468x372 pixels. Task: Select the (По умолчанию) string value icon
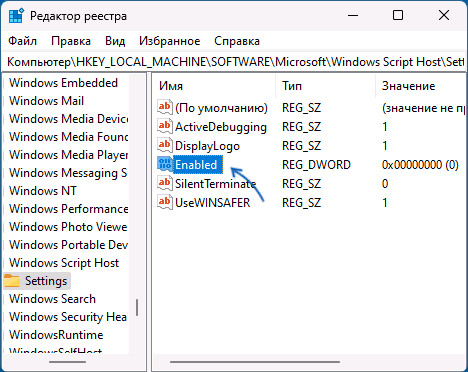point(165,107)
